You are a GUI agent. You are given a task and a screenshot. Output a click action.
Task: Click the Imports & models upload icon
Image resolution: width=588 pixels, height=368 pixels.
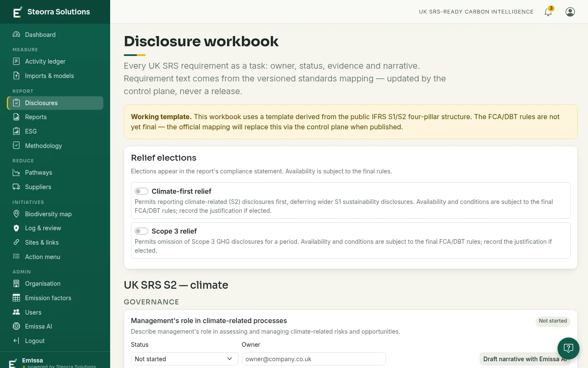[16, 76]
